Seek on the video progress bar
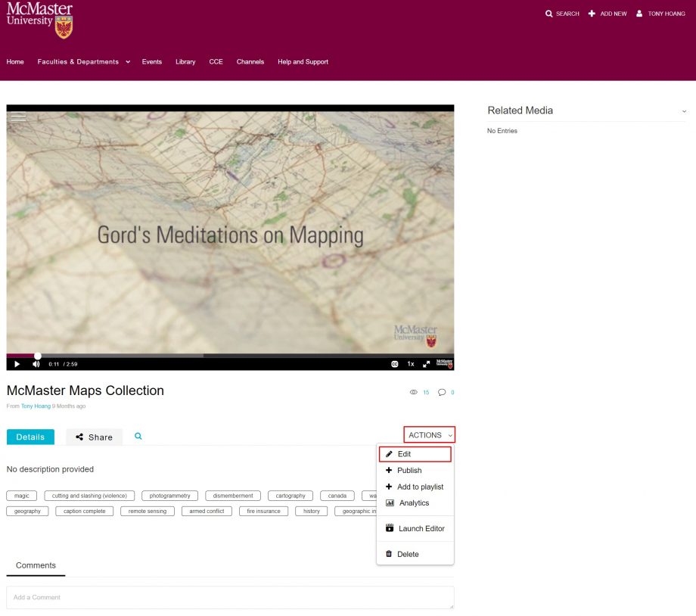 pos(230,356)
